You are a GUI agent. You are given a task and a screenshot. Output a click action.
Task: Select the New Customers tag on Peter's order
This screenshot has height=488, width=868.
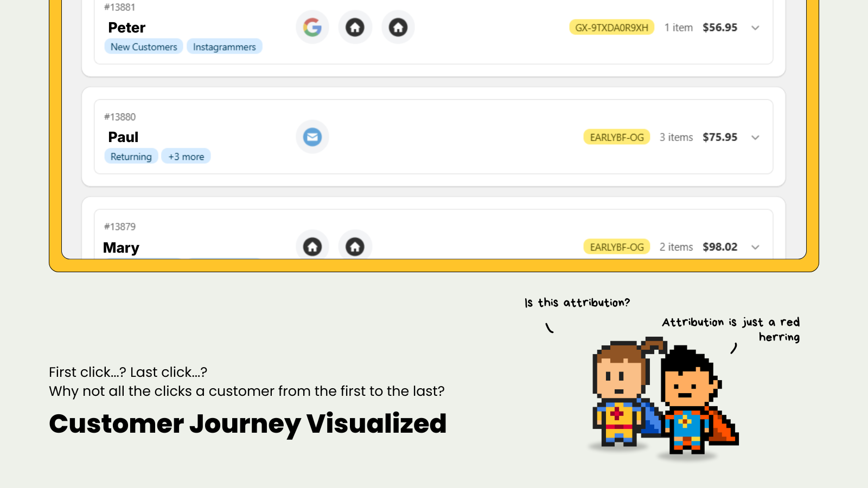pos(143,47)
